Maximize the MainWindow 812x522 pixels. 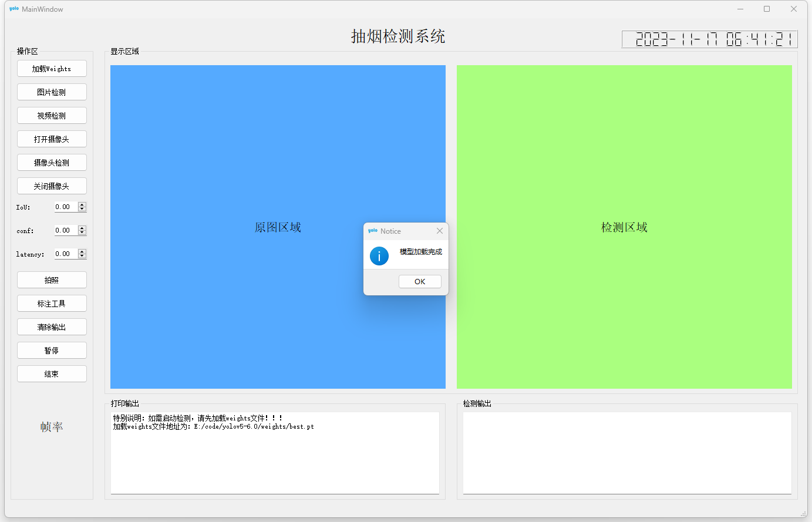tap(767, 9)
